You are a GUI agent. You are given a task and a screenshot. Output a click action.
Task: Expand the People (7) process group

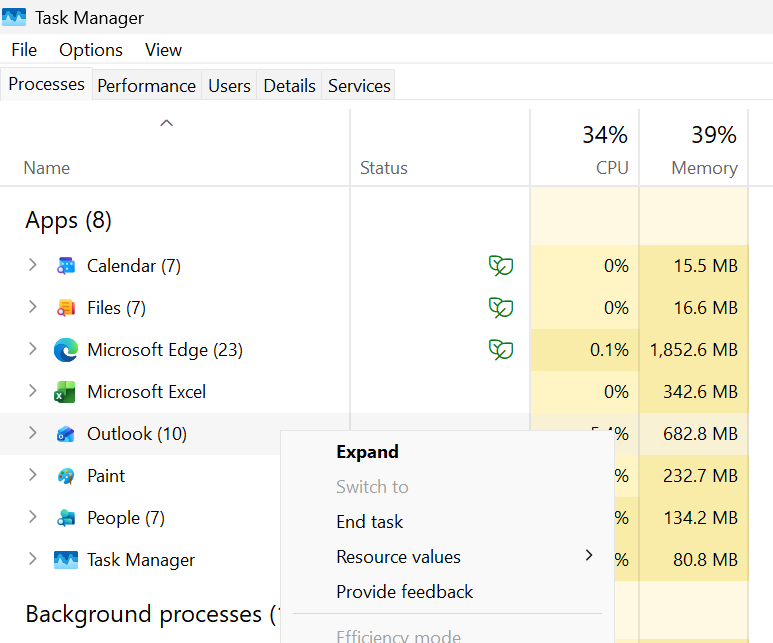(x=33, y=517)
